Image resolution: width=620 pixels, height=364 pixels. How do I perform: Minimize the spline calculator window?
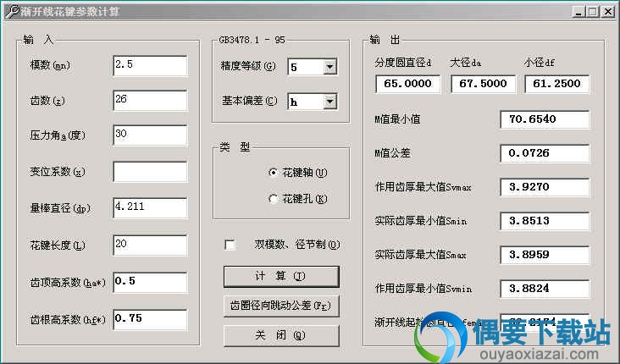pyautogui.click(x=578, y=12)
